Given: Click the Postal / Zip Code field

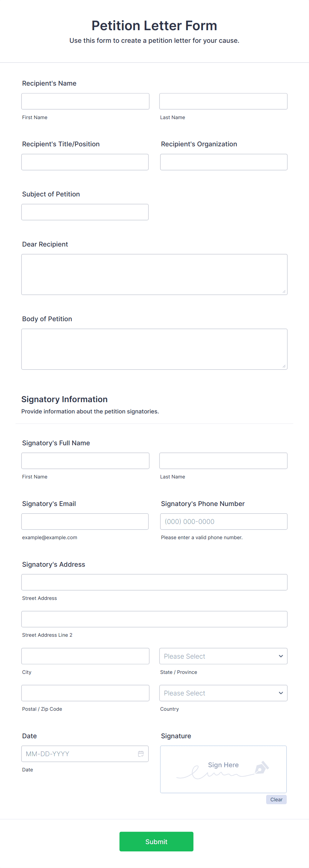Looking at the screenshot, I should coord(85,693).
